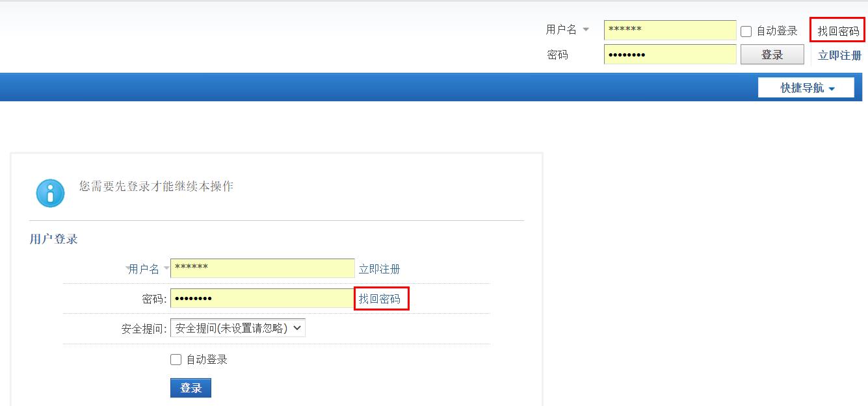Tick the 自动登录 checkbox in the top header
Screen dimensions: 868x406
pyautogui.click(x=746, y=31)
